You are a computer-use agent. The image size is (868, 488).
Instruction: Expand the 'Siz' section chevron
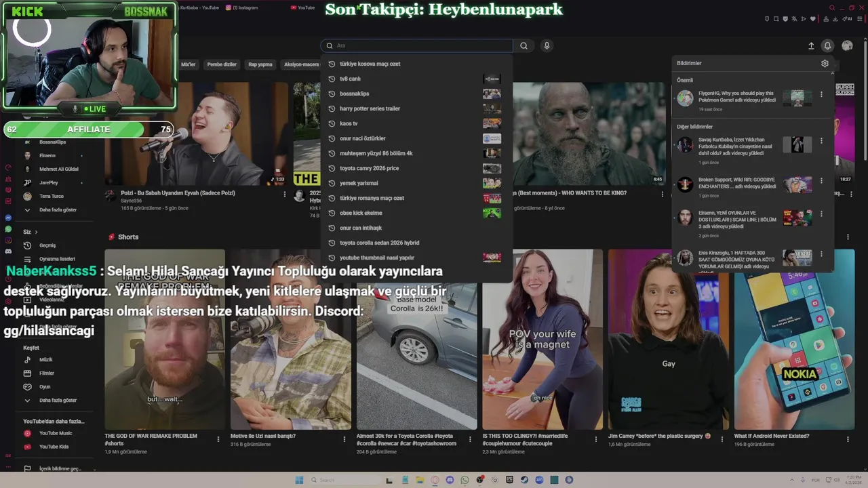pyautogui.click(x=36, y=232)
